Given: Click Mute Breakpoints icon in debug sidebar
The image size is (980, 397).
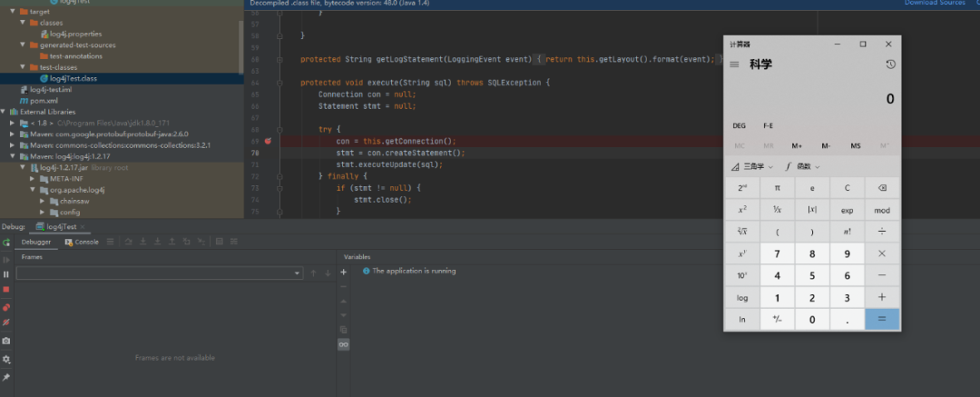Looking at the screenshot, I should point(6,322).
